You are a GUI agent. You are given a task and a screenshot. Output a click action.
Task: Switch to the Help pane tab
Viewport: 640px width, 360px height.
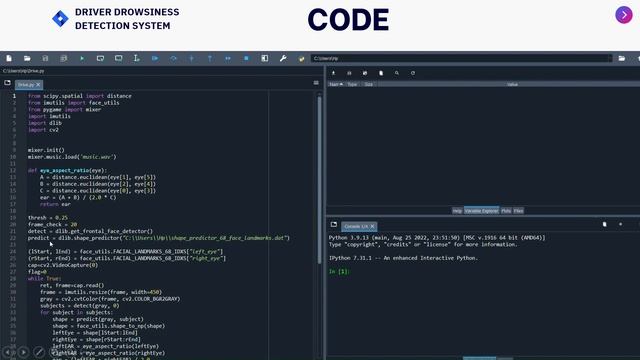tap(457, 211)
